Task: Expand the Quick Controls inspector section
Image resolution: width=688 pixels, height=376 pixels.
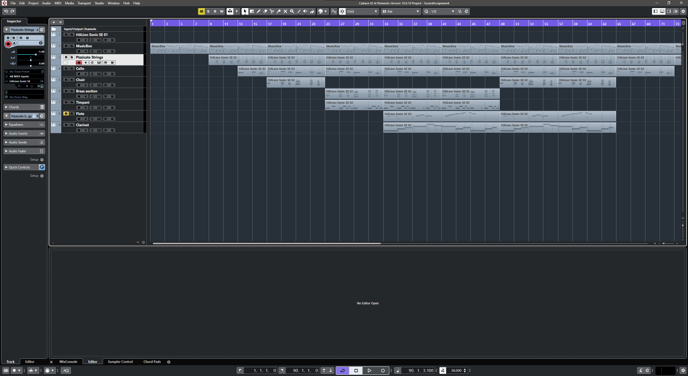Action: pyautogui.click(x=24, y=167)
